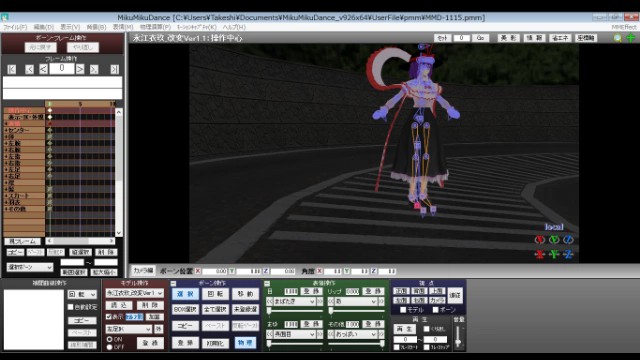The width and height of the screenshot is (640, 360).
Task: Click the red local X rotation icon
Action: tap(540, 240)
